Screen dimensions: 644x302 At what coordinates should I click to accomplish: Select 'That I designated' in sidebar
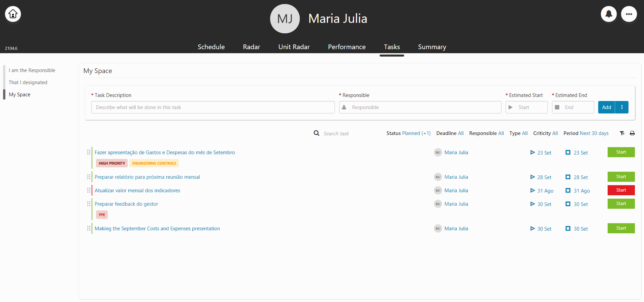(28, 82)
